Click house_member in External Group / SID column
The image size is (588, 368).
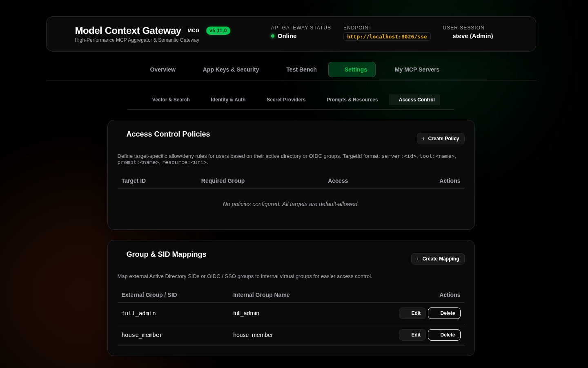tap(142, 335)
